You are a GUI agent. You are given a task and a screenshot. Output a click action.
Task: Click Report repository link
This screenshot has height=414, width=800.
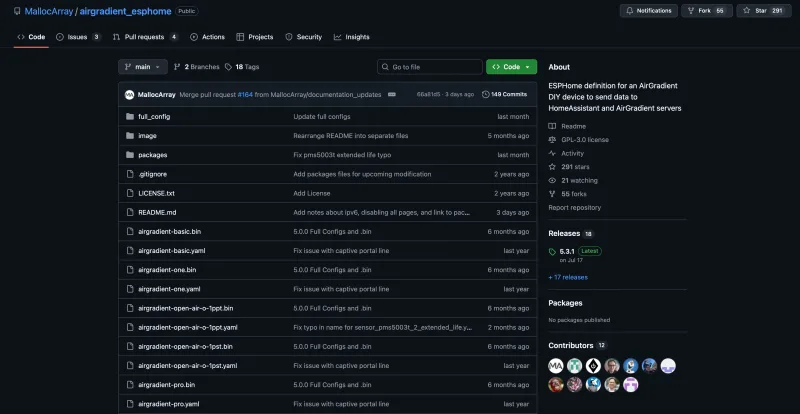point(574,208)
